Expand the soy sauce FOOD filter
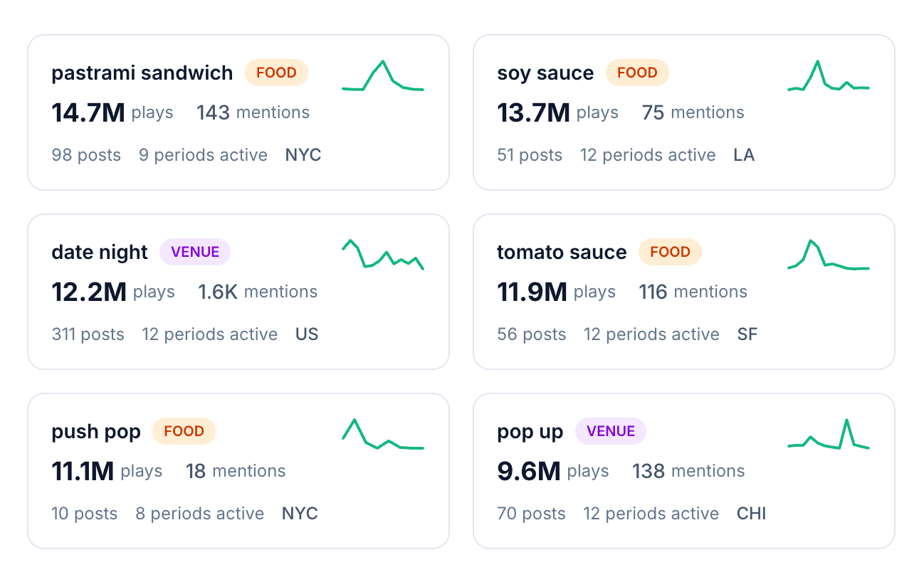The width and height of the screenshot is (924, 572). tap(637, 73)
